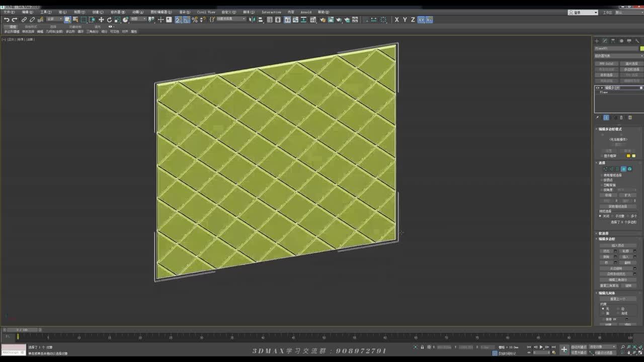Viewport: 644px width, 362px height.
Task: Click the object color swatch beside Plane001
Action: click(x=642, y=48)
